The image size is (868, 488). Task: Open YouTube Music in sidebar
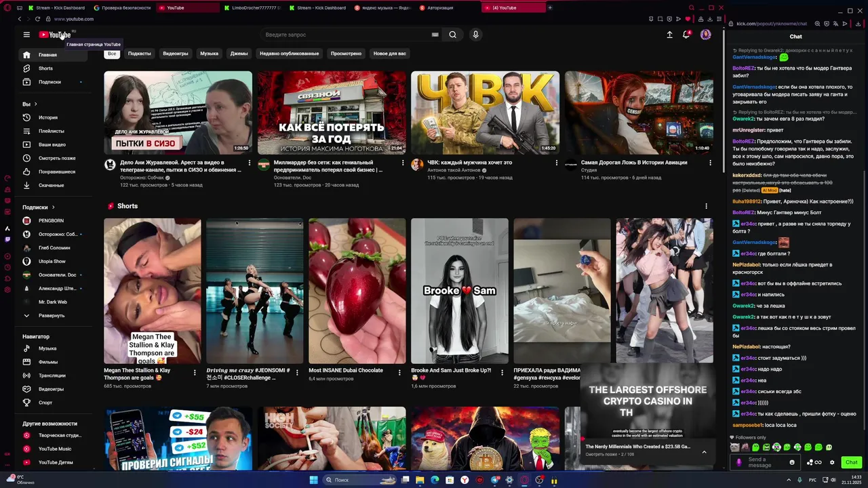click(53, 449)
